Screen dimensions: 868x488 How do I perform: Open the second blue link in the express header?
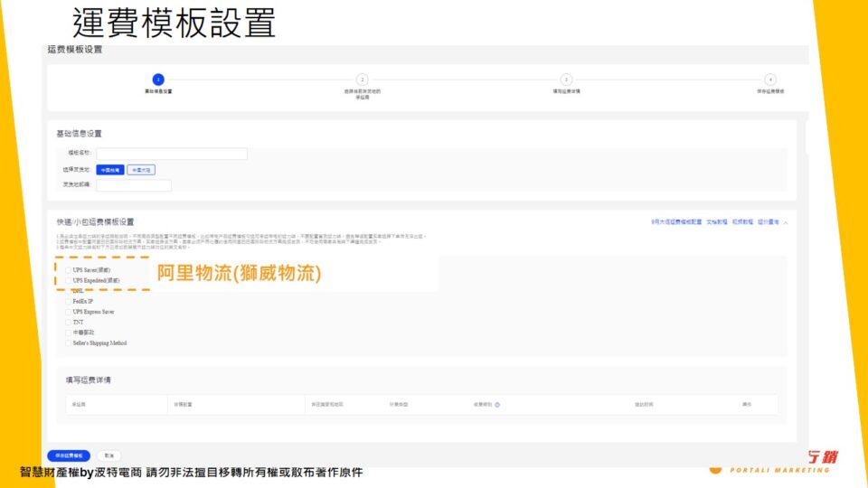717,222
